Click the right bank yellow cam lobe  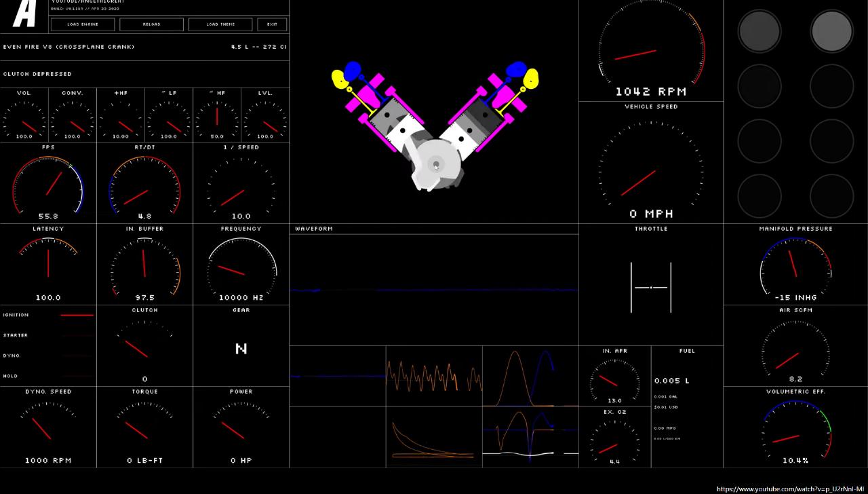point(531,77)
